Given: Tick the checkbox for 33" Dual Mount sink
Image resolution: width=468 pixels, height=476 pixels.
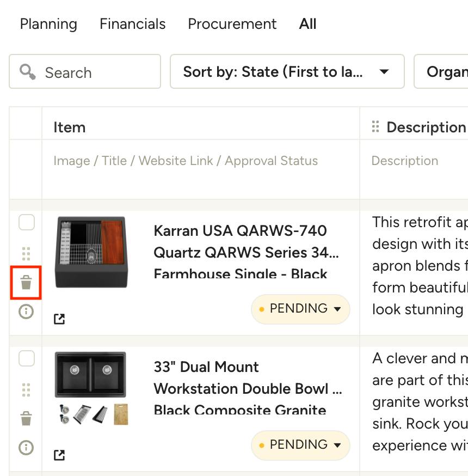Looking at the screenshot, I should [27, 358].
